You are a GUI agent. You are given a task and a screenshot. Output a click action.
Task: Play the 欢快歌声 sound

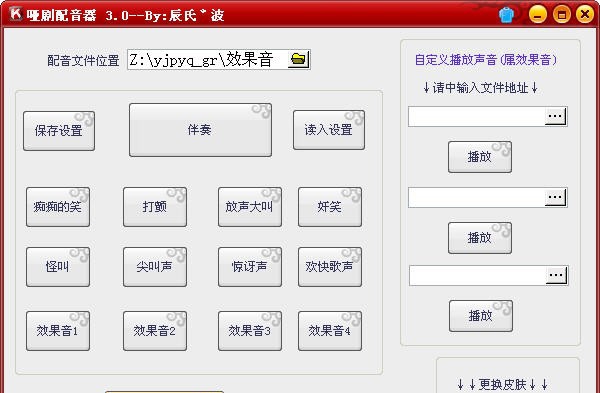(x=330, y=267)
